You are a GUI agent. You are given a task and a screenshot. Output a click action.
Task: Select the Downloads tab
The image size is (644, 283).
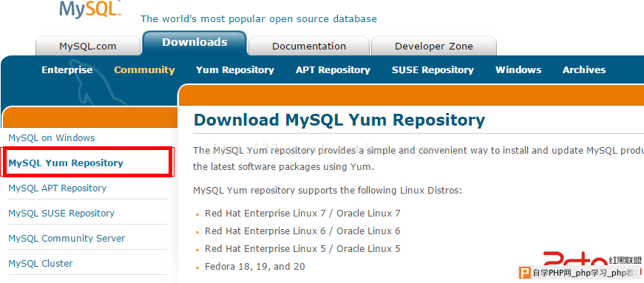(x=194, y=42)
